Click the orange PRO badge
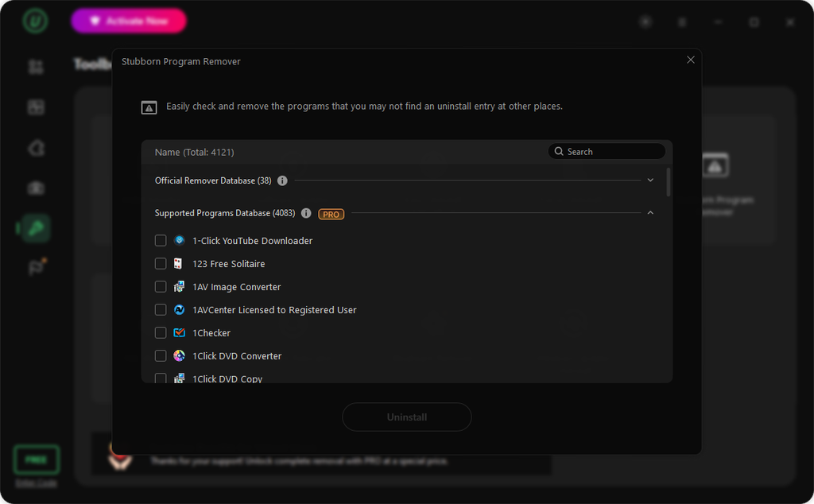Image resolution: width=814 pixels, height=504 pixels. click(x=331, y=214)
